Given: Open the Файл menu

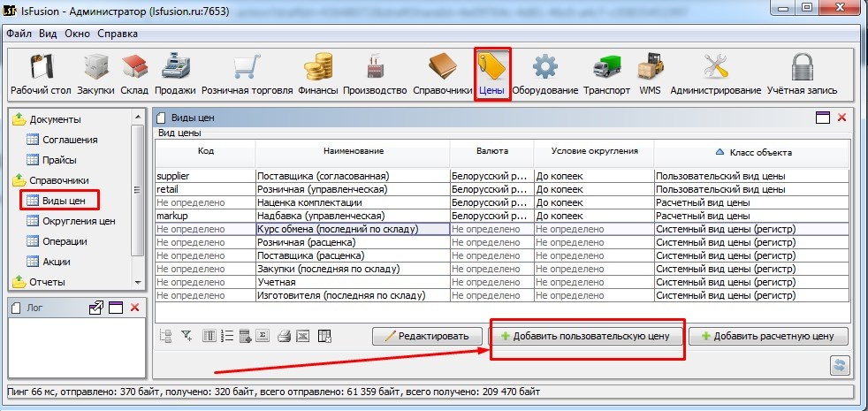Looking at the screenshot, I should [x=19, y=34].
